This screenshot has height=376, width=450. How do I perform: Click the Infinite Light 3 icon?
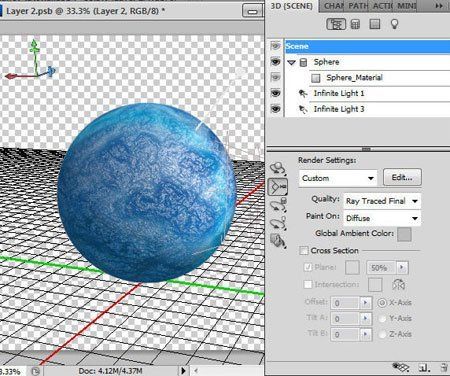click(303, 109)
